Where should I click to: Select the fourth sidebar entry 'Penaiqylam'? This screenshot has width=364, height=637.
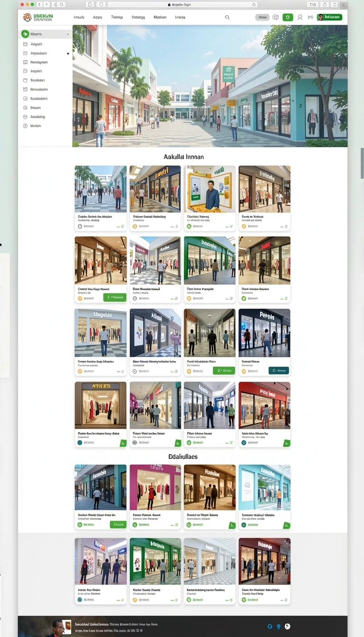(39, 63)
